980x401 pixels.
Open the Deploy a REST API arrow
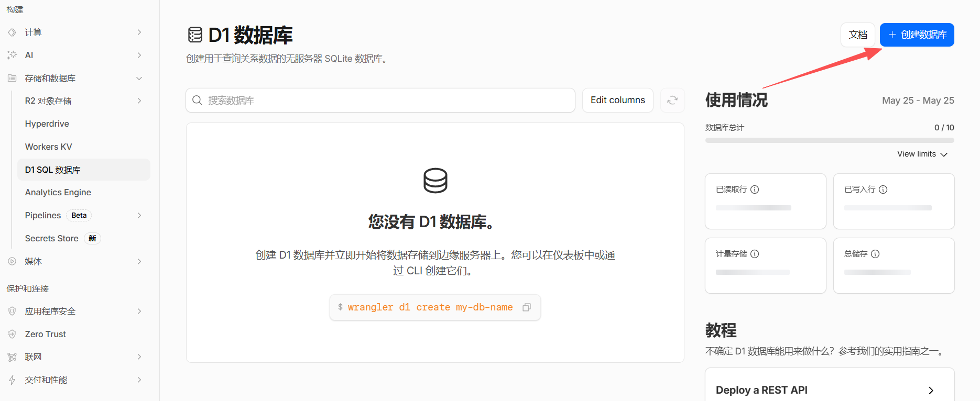931,391
